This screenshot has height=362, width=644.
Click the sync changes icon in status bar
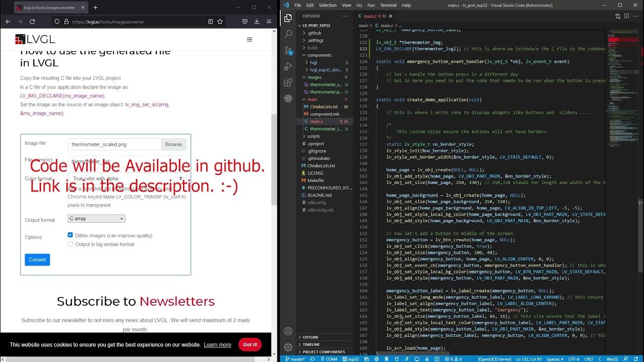tap(312, 359)
